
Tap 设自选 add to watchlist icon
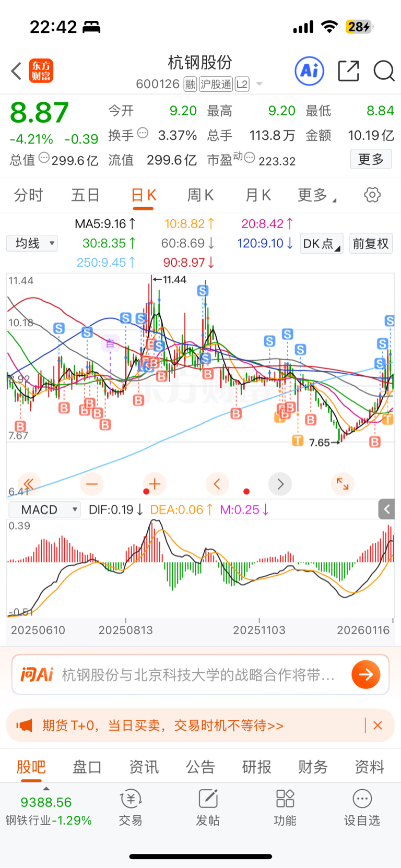362,807
